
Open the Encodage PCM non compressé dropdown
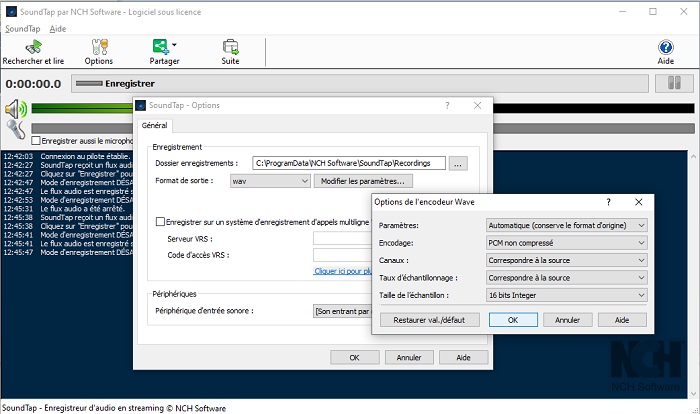pos(567,243)
